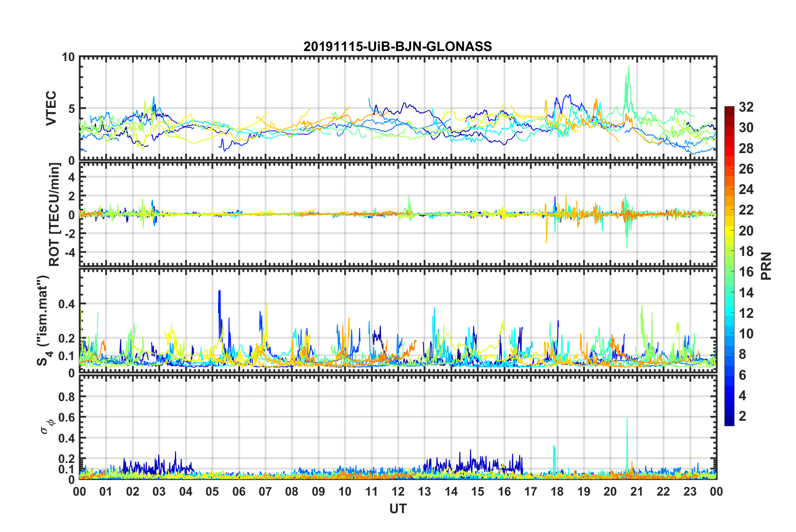Click x-axis hour tick 05

pos(212,492)
